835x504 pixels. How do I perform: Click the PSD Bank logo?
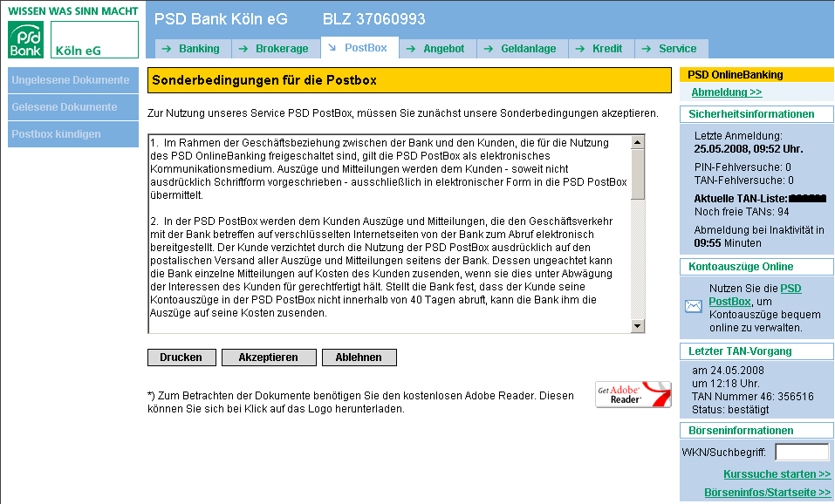tap(25, 40)
